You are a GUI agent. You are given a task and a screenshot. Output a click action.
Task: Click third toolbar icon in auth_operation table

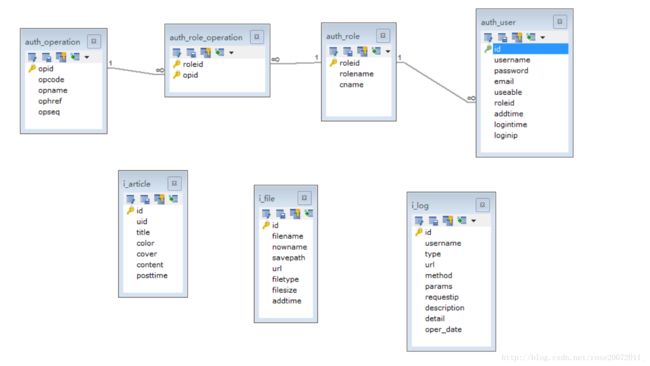click(61, 57)
